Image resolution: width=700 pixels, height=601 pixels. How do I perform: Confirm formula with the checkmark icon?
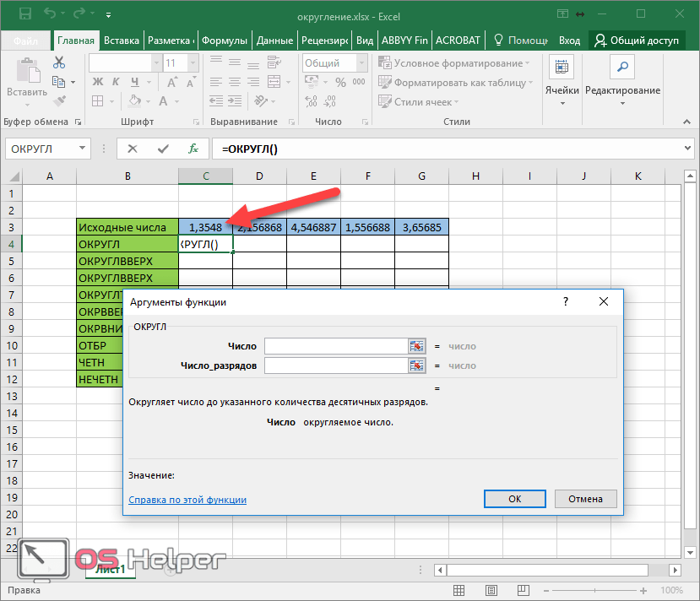(164, 149)
